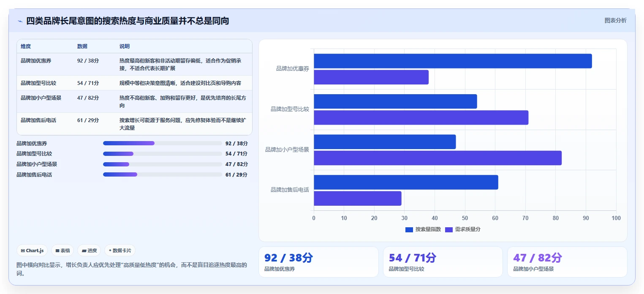644x294 pixels.
Task: Click the 品牌加型号比较 progress bar
Action: (x=162, y=154)
